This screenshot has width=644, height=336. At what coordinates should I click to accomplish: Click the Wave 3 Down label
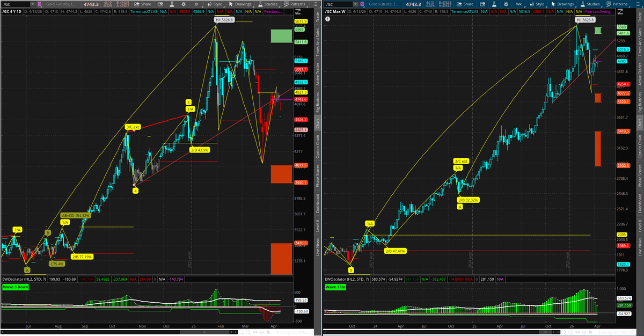pyautogui.click(x=16, y=287)
